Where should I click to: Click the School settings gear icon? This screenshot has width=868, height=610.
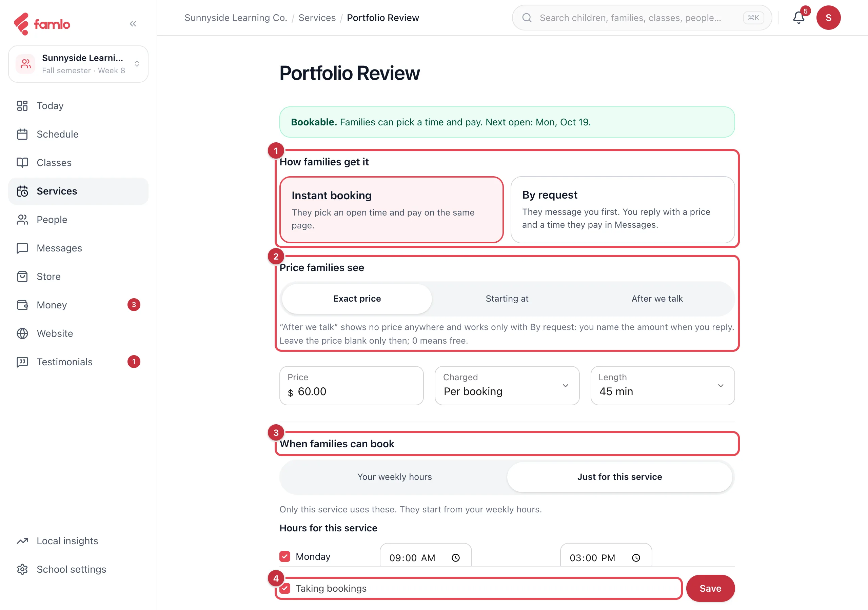22,569
